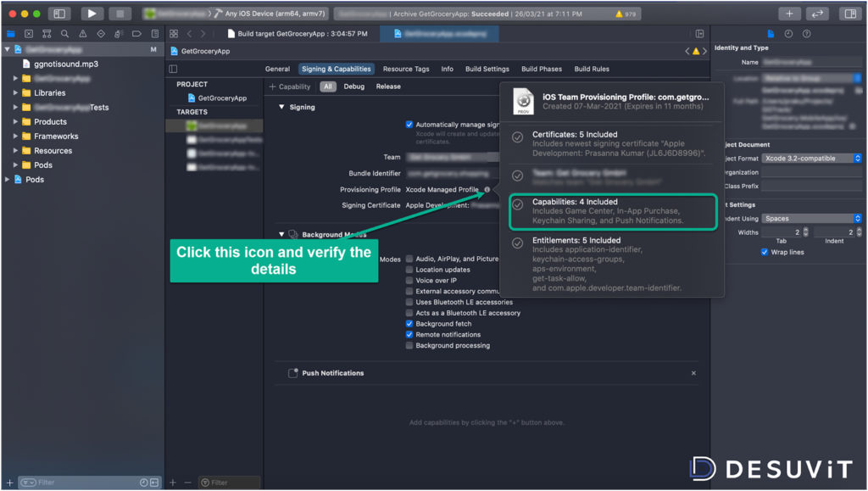868x491 pixels.
Task: Select the Release configuration filter
Action: click(388, 86)
